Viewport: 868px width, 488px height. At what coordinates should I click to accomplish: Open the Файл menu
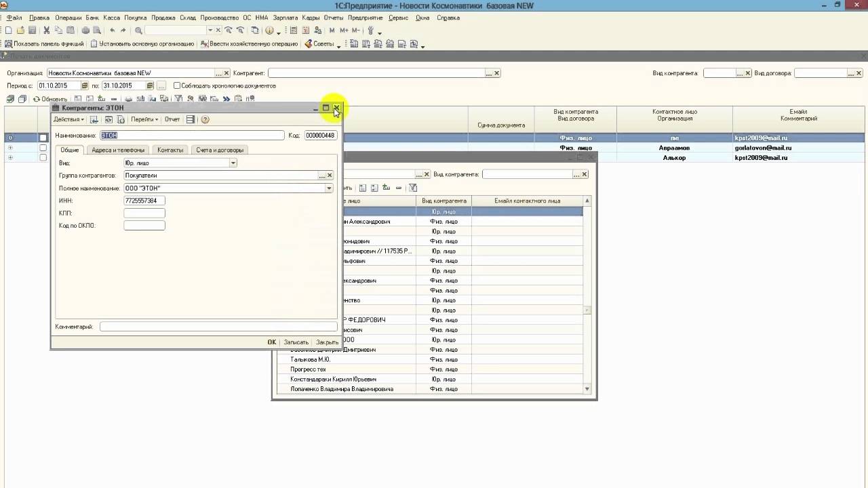[14, 18]
